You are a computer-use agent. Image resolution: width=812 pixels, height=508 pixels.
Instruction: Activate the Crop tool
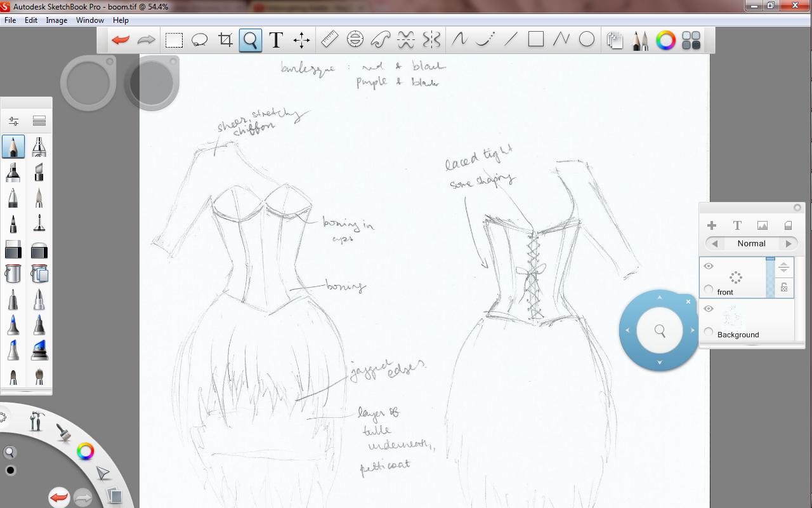pos(225,41)
